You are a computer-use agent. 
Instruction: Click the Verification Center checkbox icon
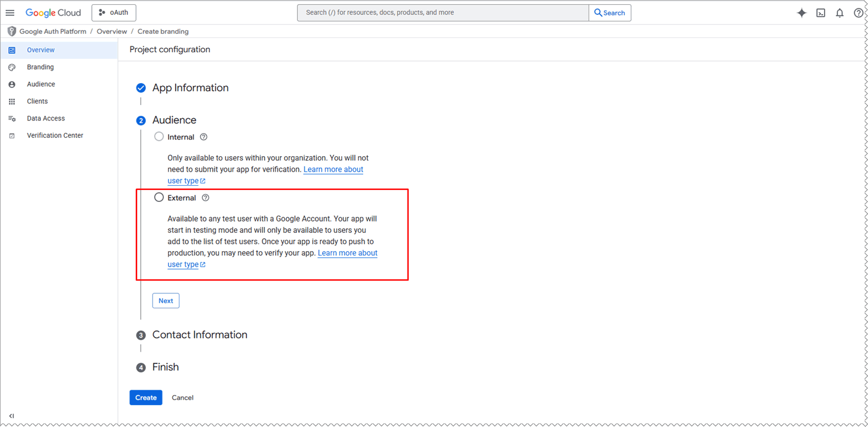pos(12,136)
